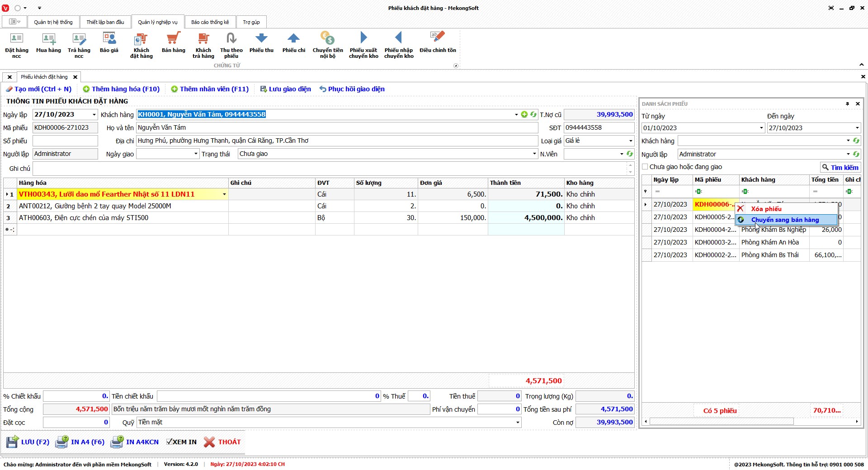Click the LƯU (F2) save button

point(28,442)
